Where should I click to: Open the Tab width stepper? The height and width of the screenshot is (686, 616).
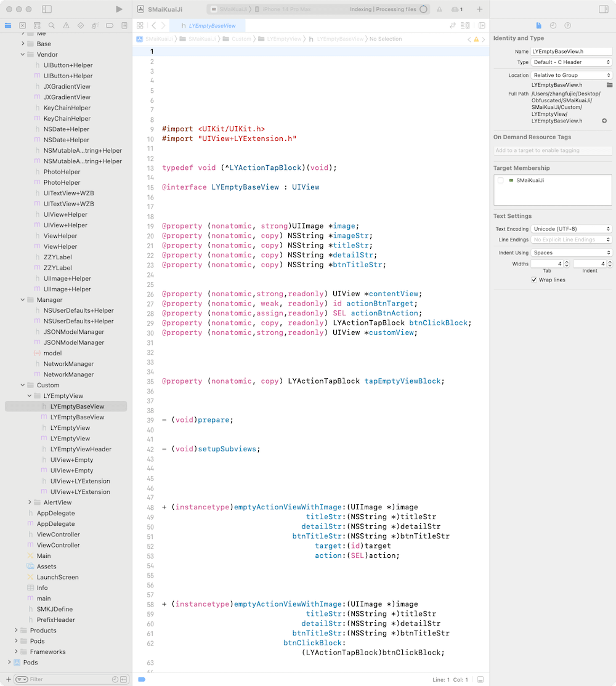pos(567,264)
